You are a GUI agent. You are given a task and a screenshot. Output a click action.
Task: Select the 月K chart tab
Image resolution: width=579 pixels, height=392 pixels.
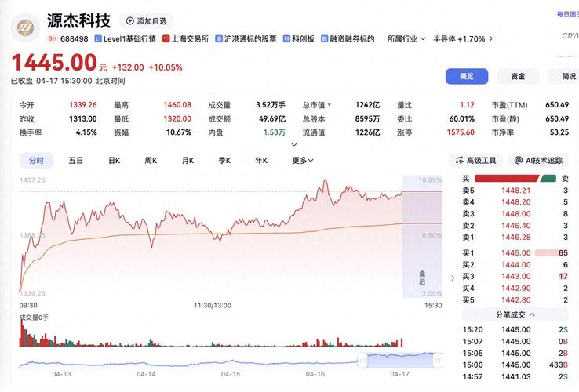point(188,161)
